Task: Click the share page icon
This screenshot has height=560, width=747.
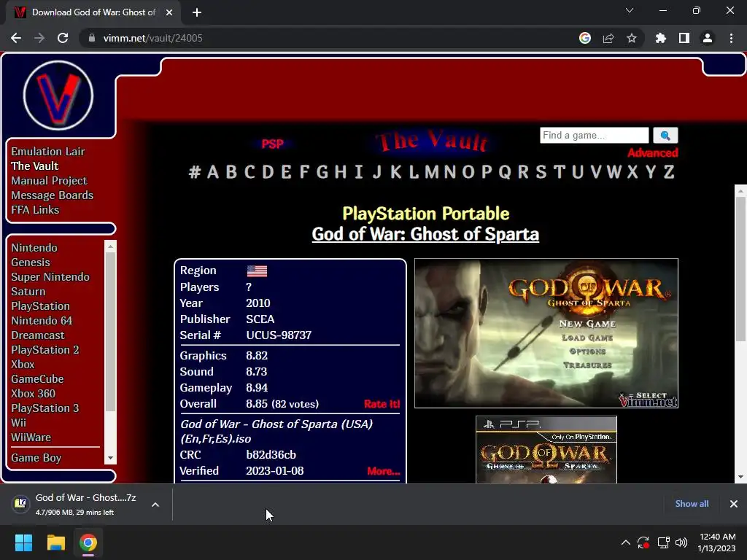Action: click(608, 38)
